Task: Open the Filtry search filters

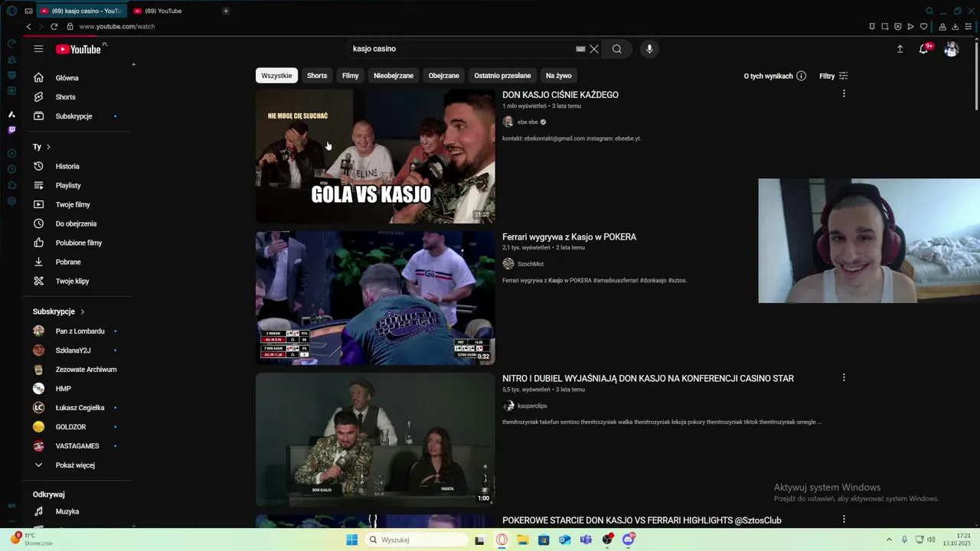Action: pyautogui.click(x=834, y=76)
